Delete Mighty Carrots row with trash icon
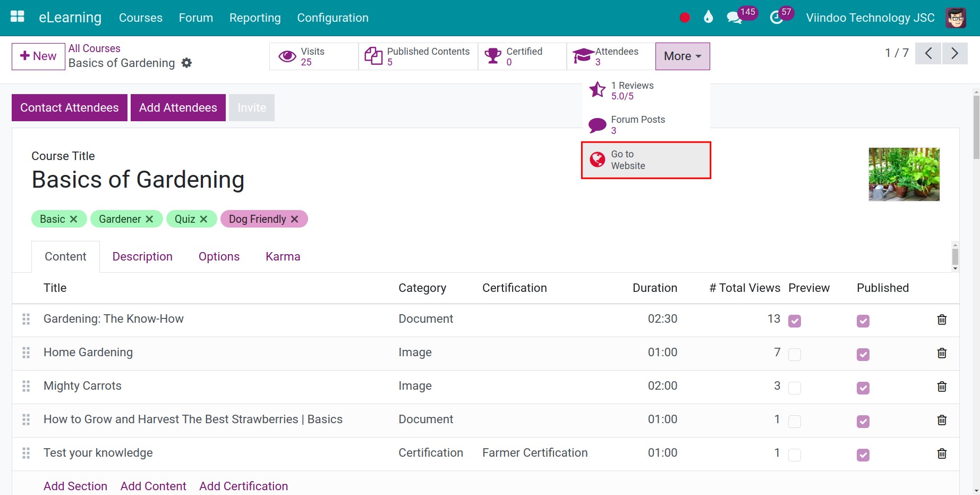The height and width of the screenshot is (495, 980). pyautogui.click(x=942, y=387)
